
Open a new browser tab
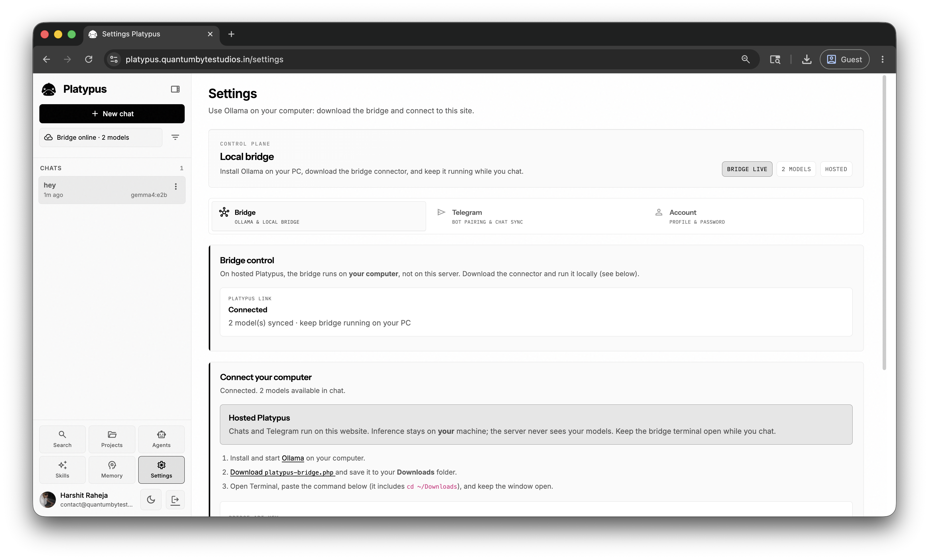click(x=231, y=34)
